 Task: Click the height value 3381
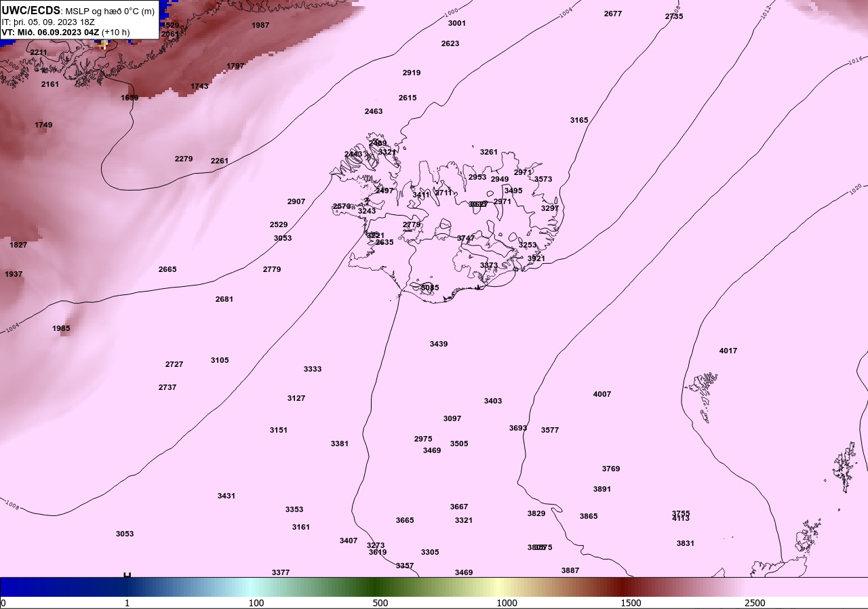point(340,444)
